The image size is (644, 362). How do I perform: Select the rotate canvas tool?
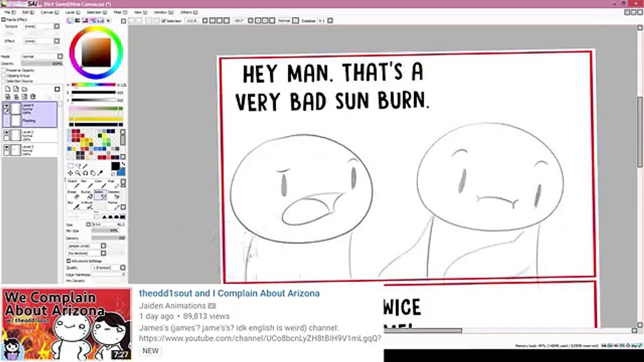click(86, 173)
